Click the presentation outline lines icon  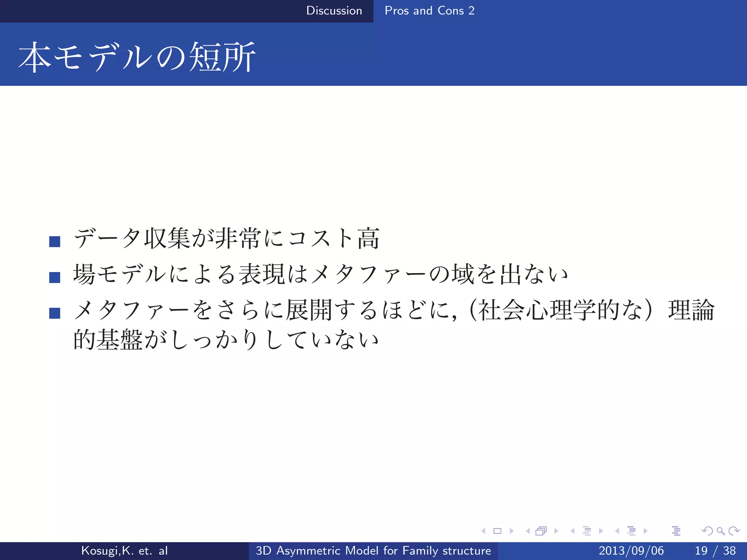[x=676, y=531]
